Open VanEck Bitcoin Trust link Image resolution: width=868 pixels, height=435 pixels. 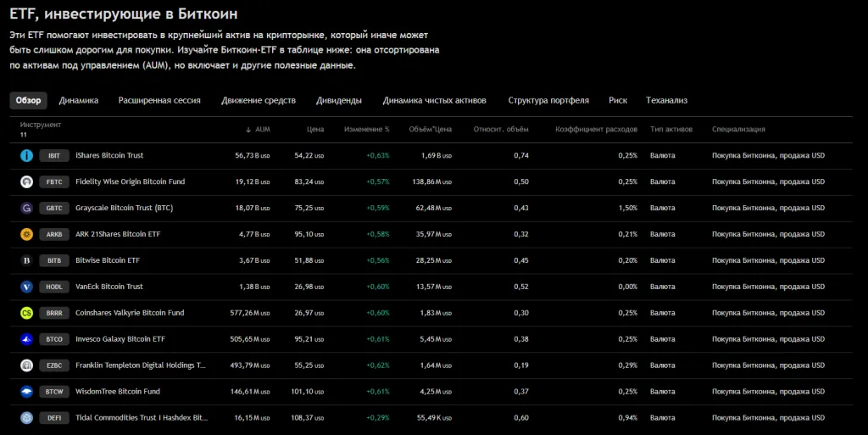click(109, 287)
